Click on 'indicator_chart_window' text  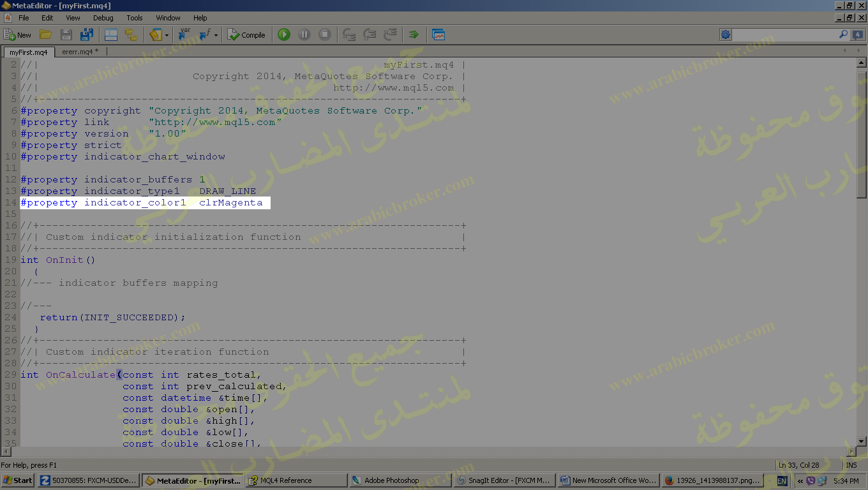(154, 157)
